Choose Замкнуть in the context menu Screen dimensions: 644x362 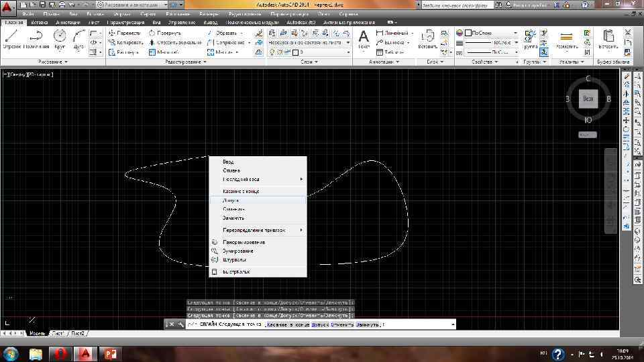click(x=233, y=218)
